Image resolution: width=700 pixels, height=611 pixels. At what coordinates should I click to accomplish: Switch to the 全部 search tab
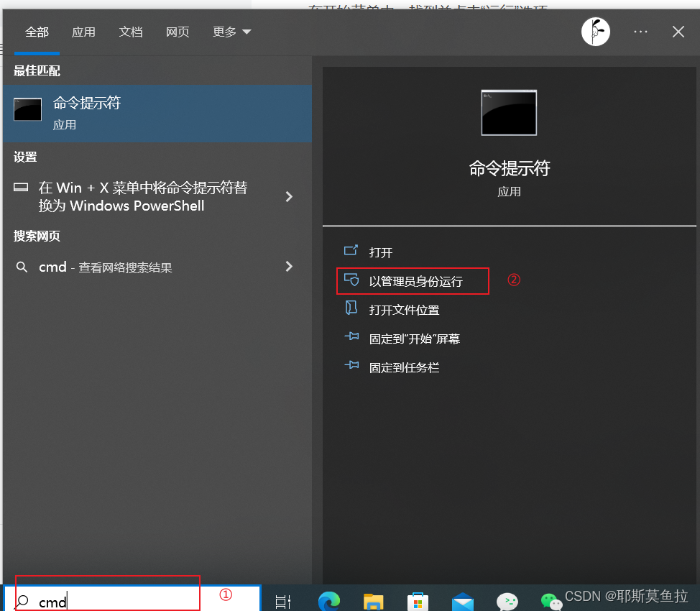[x=37, y=32]
